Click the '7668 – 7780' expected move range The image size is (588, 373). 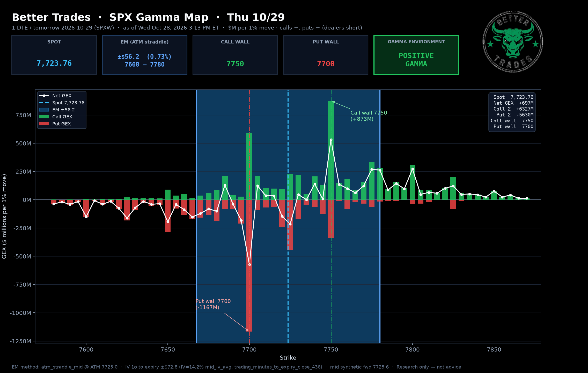(145, 64)
